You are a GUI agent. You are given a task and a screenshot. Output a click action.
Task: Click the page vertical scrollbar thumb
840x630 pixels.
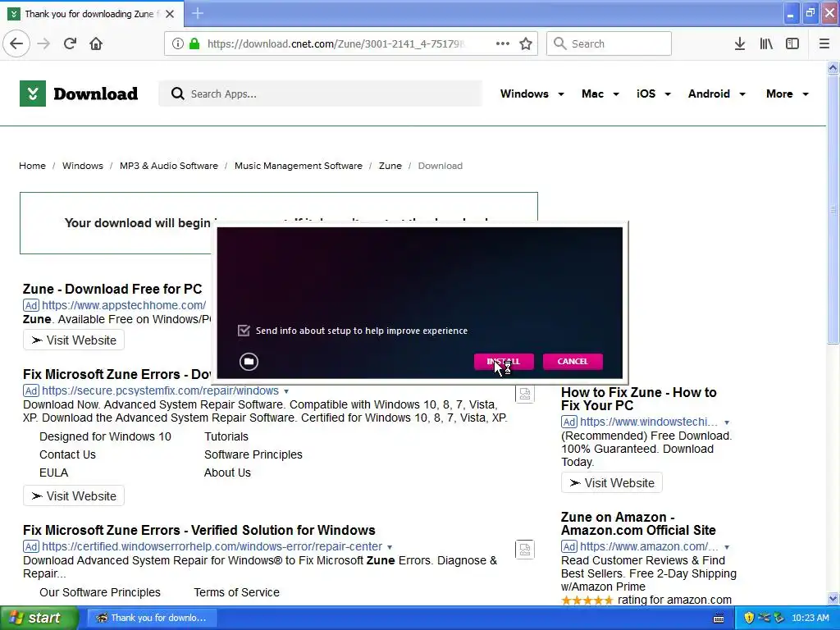833,209
